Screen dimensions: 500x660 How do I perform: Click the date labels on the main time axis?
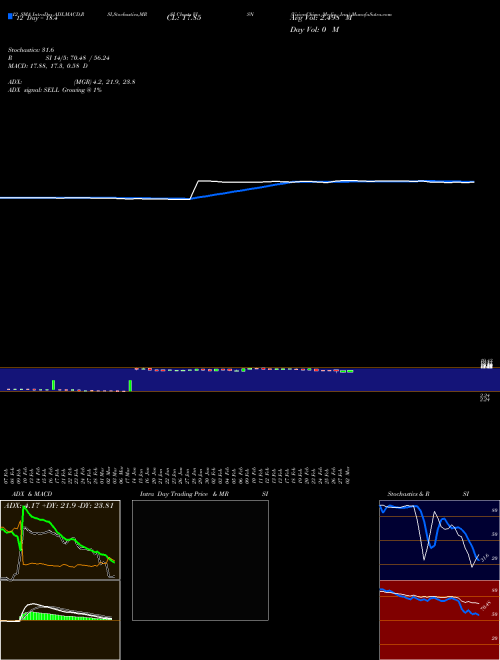[x=177, y=475]
